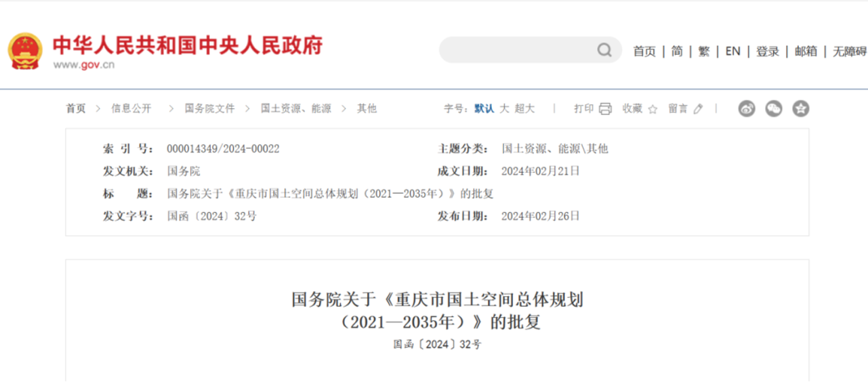Viewport: 868px width, 382px height.
Task: Share to WeChat via the round icon
Action: coord(774,108)
